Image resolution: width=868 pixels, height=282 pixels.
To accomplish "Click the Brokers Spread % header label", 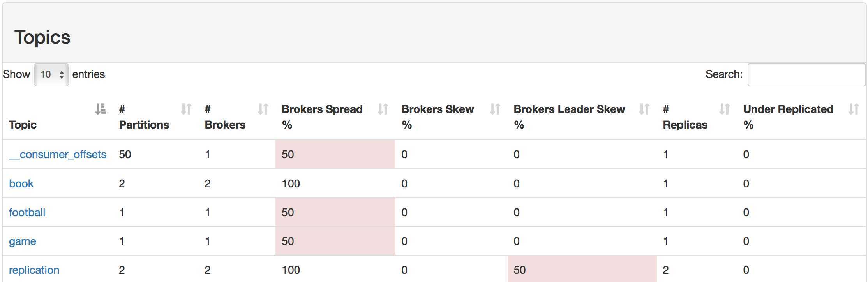I will (322, 117).
